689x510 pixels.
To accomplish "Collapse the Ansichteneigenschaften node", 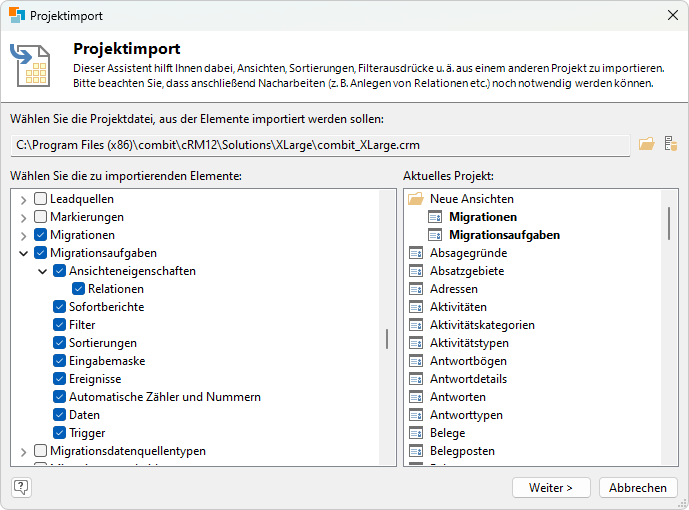I will (x=42, y=271).
